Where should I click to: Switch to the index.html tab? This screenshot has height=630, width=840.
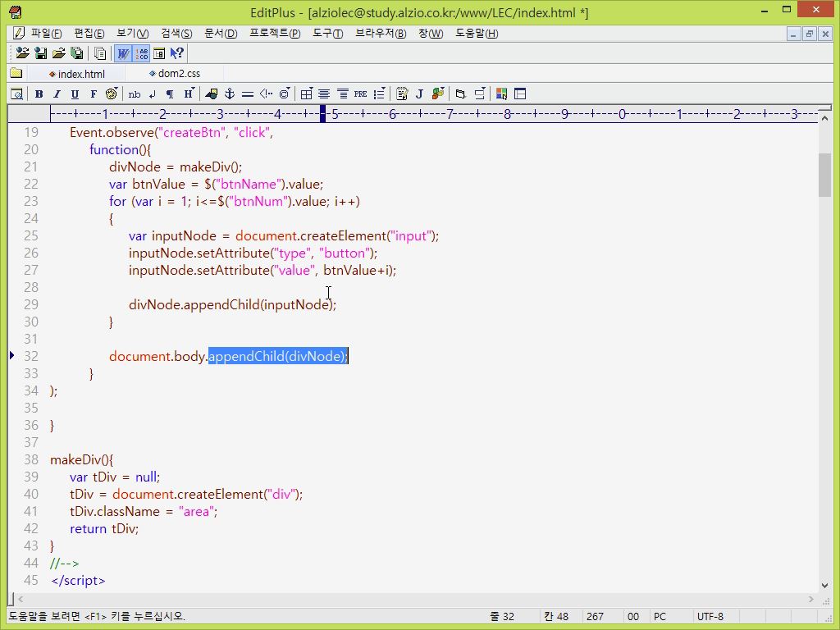tap(76, 74)
